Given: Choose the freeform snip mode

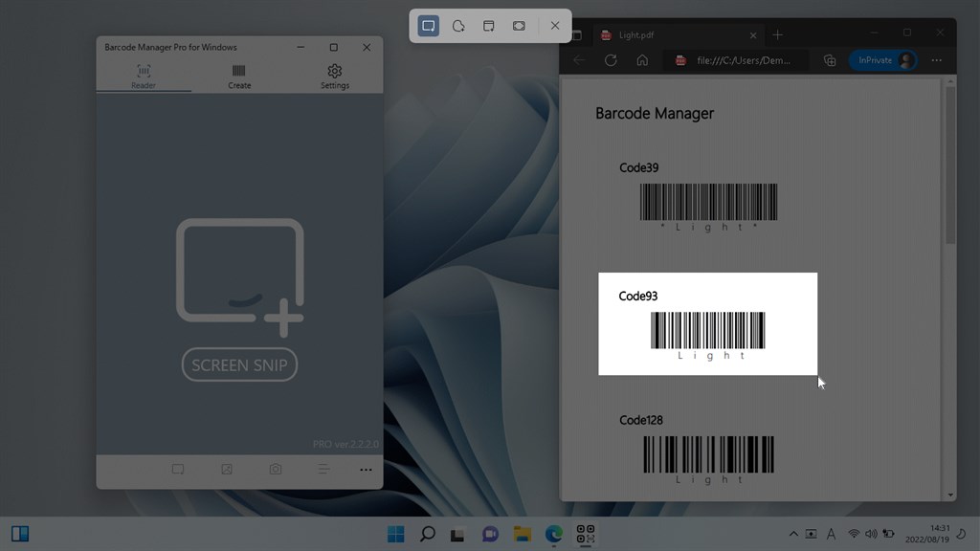Looking at the screenshot, I should pyautogui.click(x=458, y=26).
